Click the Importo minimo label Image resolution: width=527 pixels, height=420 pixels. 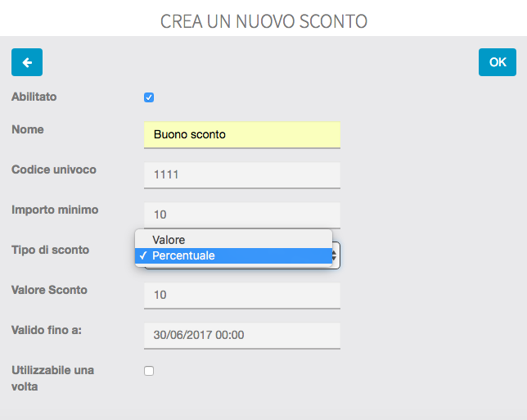coord(55,210)
